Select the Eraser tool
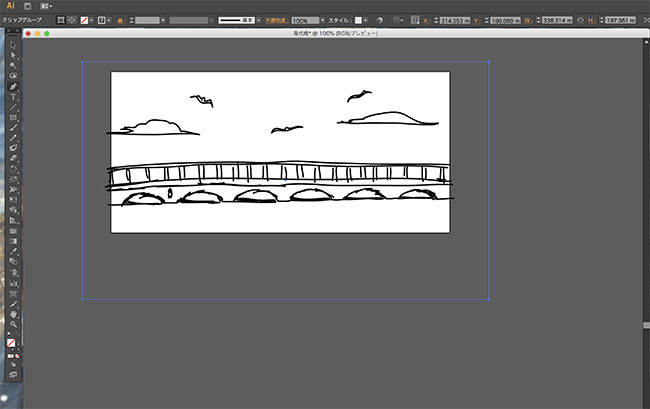The width and height of the screenshot is (650, 409). 13,158
